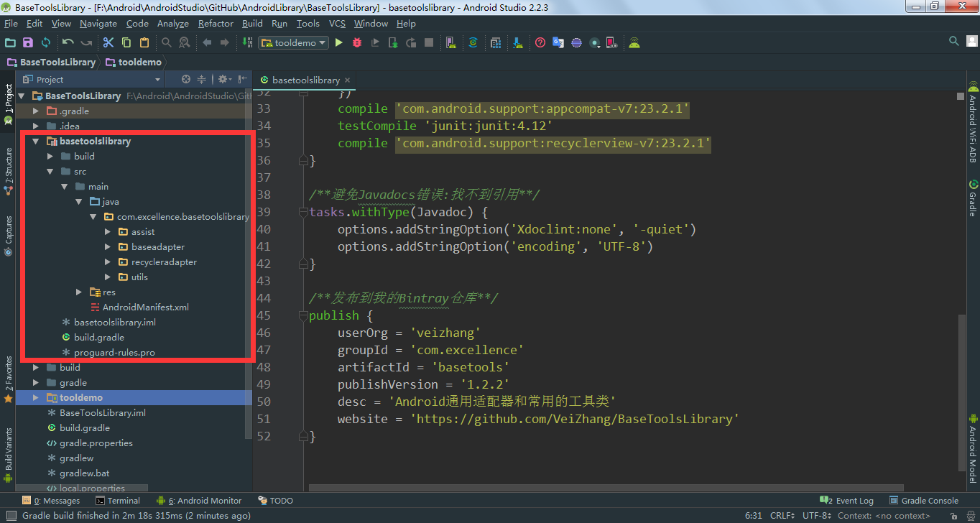Hide the Project panel with hide icon
Viewport: 980px width, 523px height.
coord(243,79)
